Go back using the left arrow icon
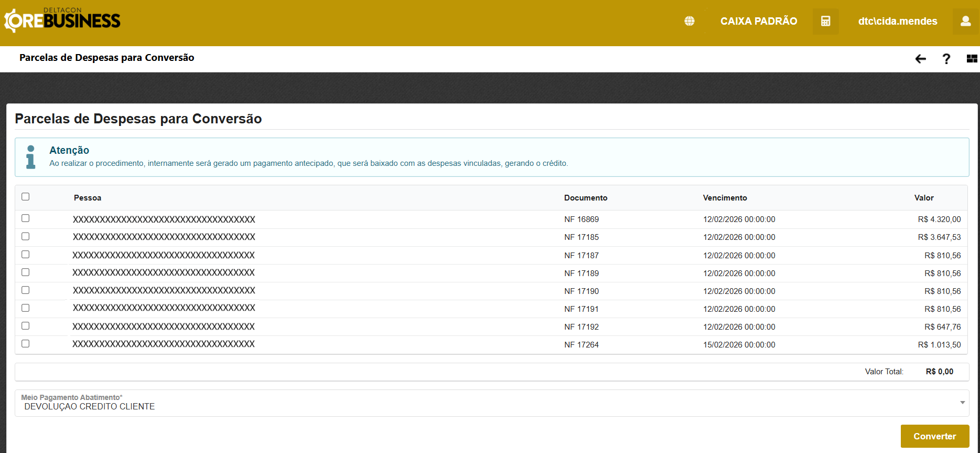The width and height of the screenshot is (980, 453). 920,59
